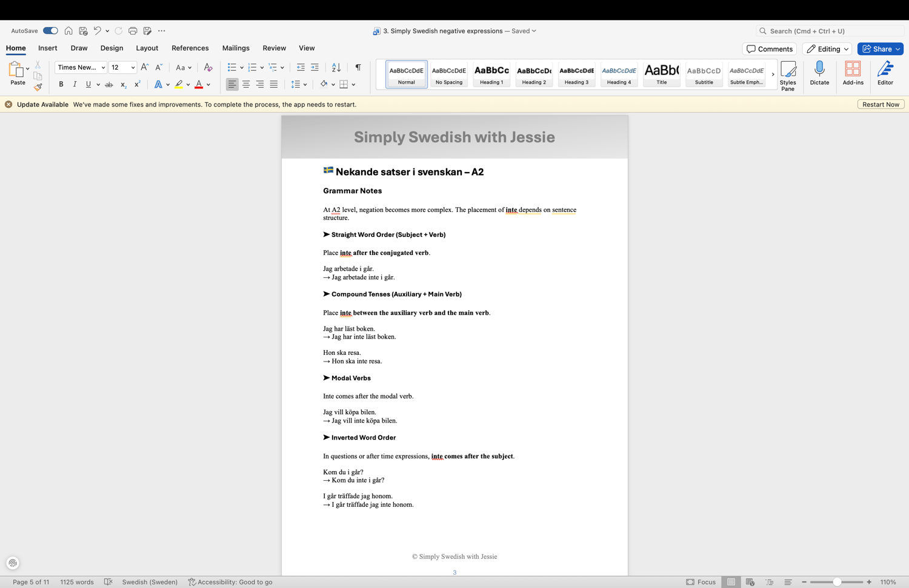Decrease font size with the smaller A icon
Screen dimensions: 909x588
coord(159,67)
